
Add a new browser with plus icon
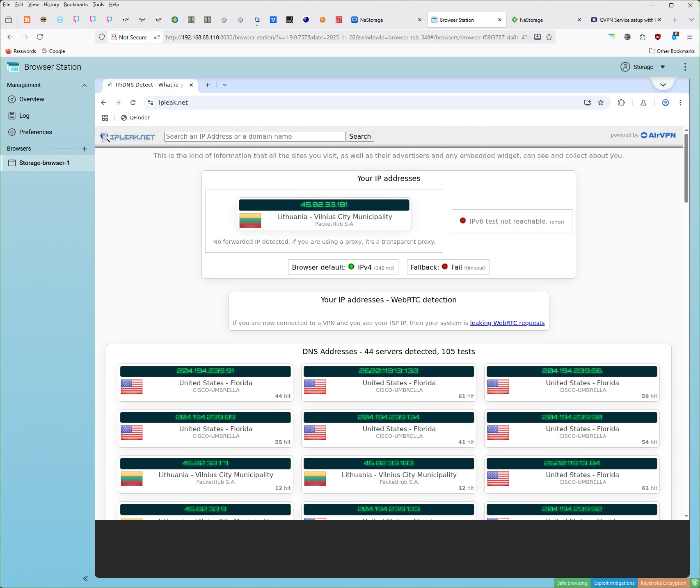85,149
